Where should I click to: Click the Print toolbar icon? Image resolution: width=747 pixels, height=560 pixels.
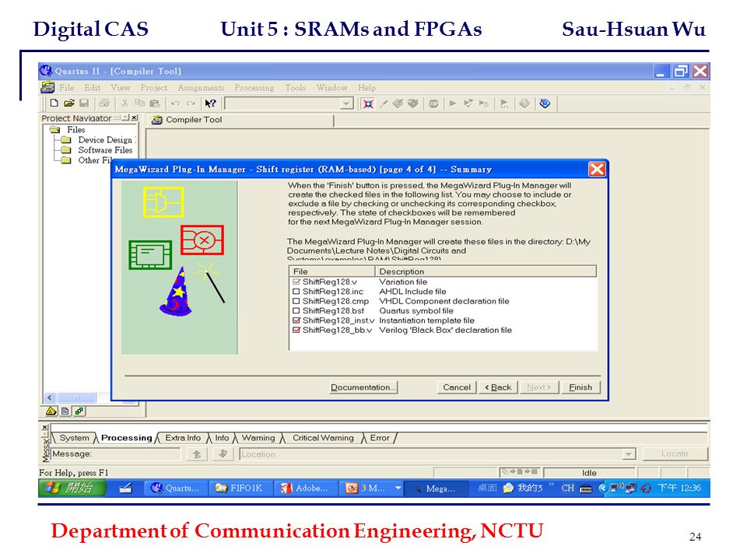click(104, 103)
